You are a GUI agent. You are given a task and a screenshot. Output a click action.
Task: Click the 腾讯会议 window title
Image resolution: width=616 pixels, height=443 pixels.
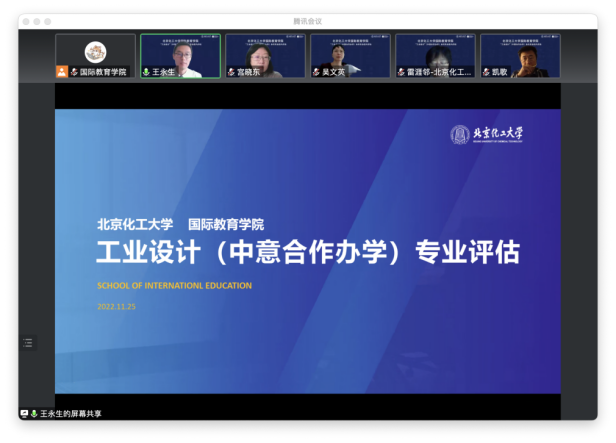pos(308,21)
